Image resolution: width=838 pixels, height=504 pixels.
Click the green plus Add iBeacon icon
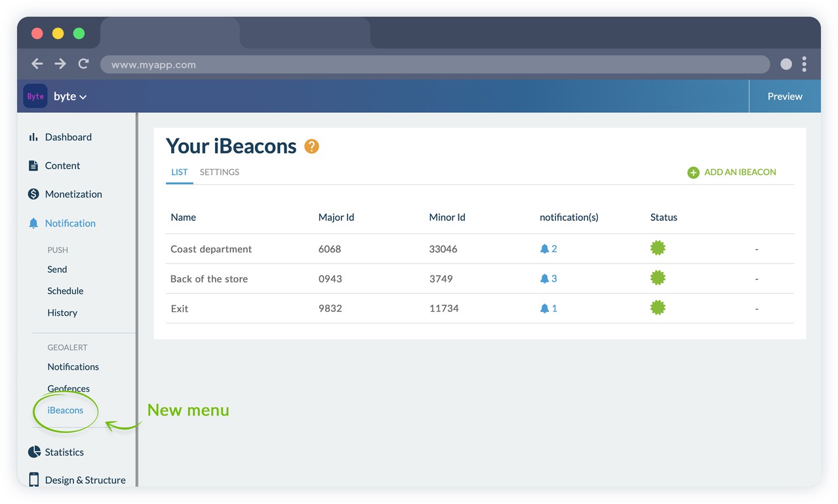click(x=693, y=172)
